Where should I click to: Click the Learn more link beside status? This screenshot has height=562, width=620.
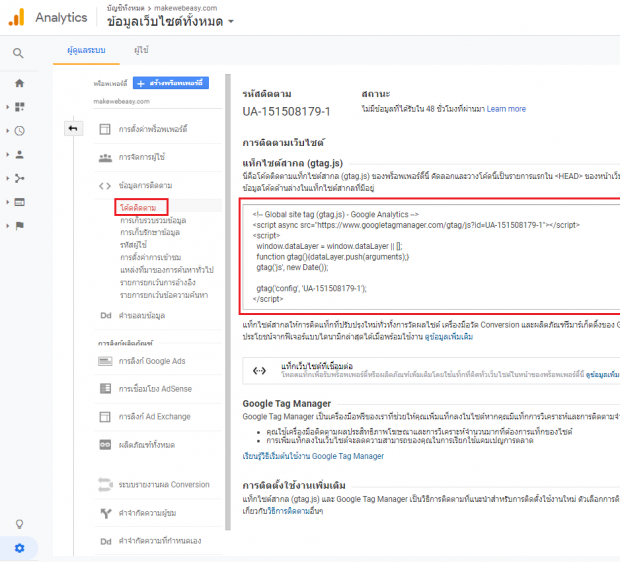[x=506, y=108]
